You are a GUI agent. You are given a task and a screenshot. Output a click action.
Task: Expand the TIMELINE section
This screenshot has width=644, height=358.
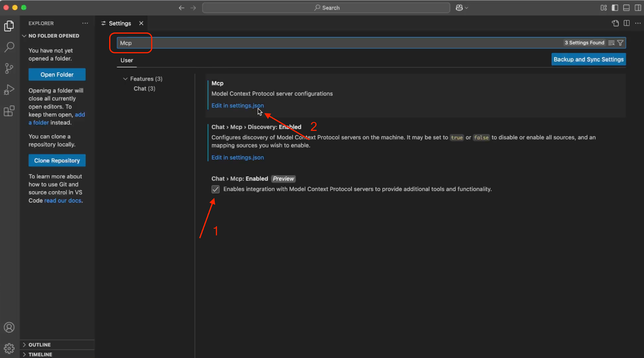click(40, 354)
